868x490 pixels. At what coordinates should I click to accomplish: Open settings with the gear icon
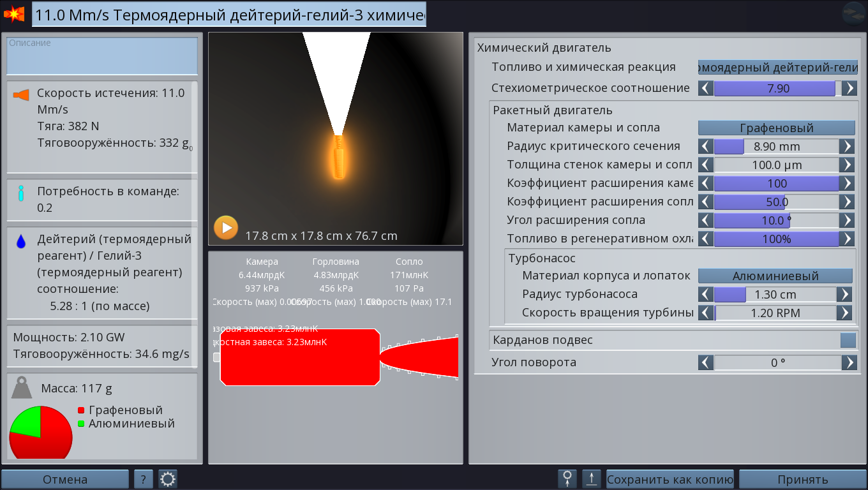pyautogui.click(x=168, y=479)
